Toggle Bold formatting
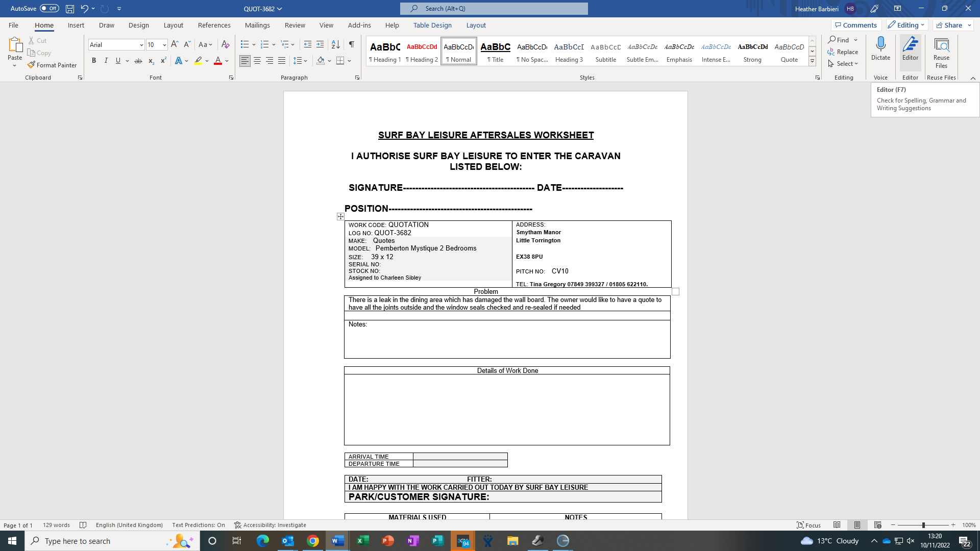This screenshot has height=551, width=980. tap(94, 61)
